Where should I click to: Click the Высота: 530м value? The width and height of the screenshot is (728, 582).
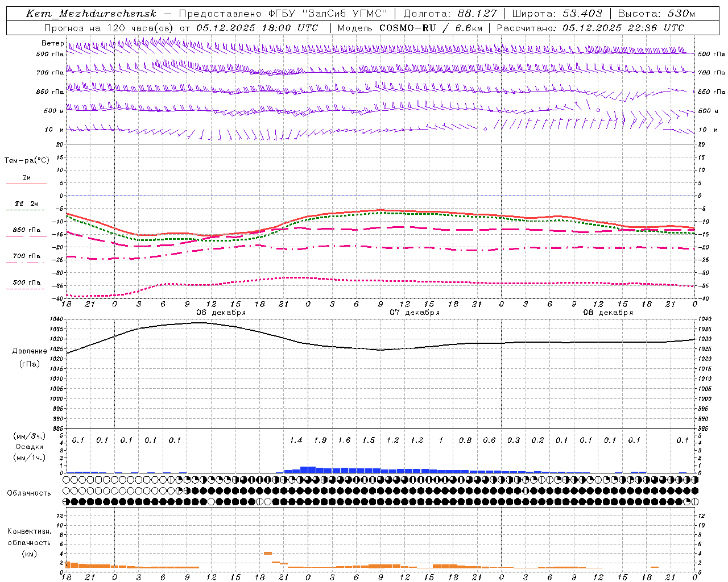(656, 14)
